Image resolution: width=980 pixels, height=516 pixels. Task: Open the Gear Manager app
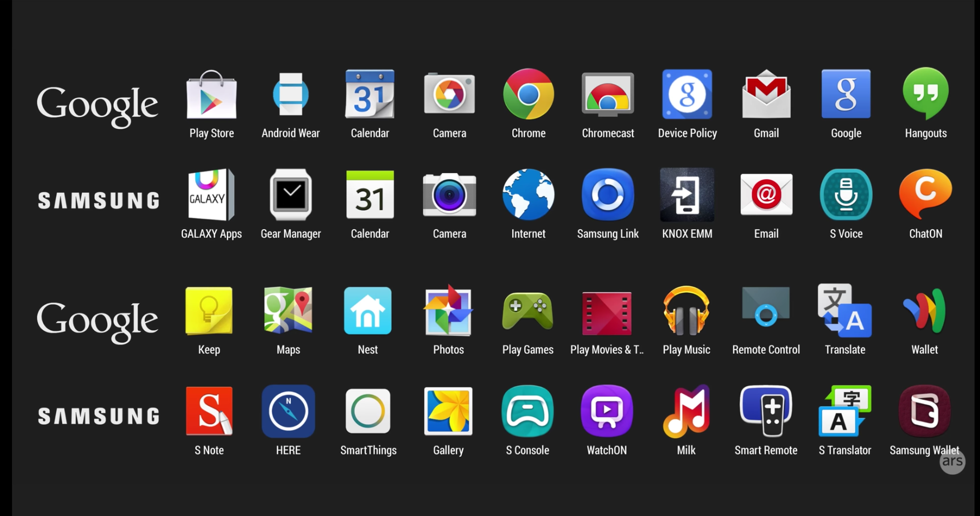[x=291, y=194]
